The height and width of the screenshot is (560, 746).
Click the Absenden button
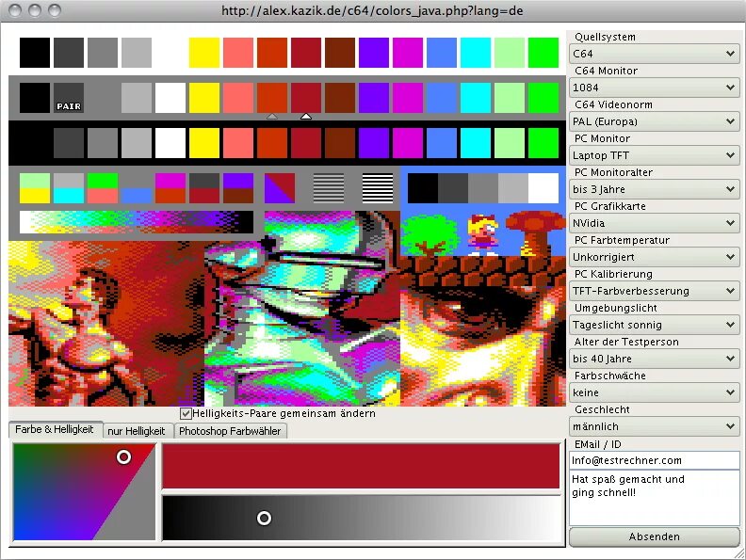[x=655, y=536]
